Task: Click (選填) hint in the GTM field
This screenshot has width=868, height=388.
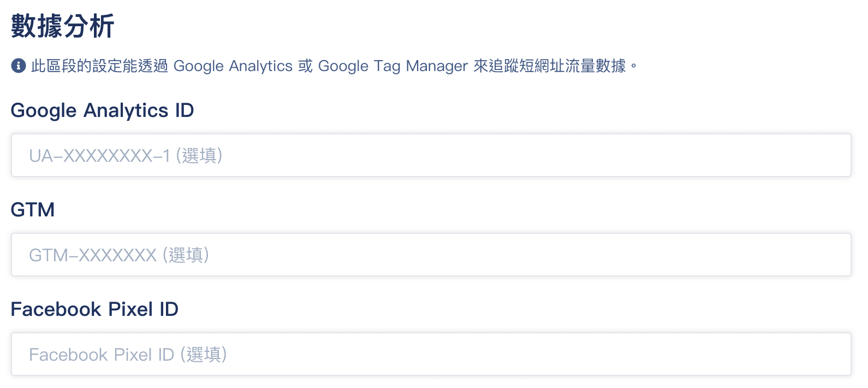Action: [x=186, y=255]
